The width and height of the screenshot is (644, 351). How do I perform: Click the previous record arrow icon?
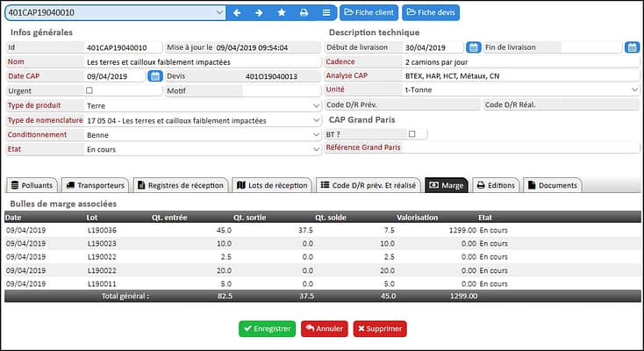coord(237,13)
